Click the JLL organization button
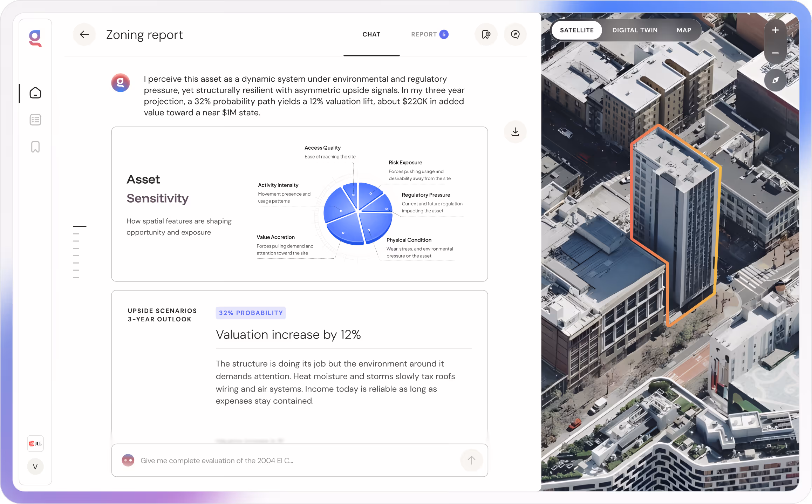 (35, 443)
